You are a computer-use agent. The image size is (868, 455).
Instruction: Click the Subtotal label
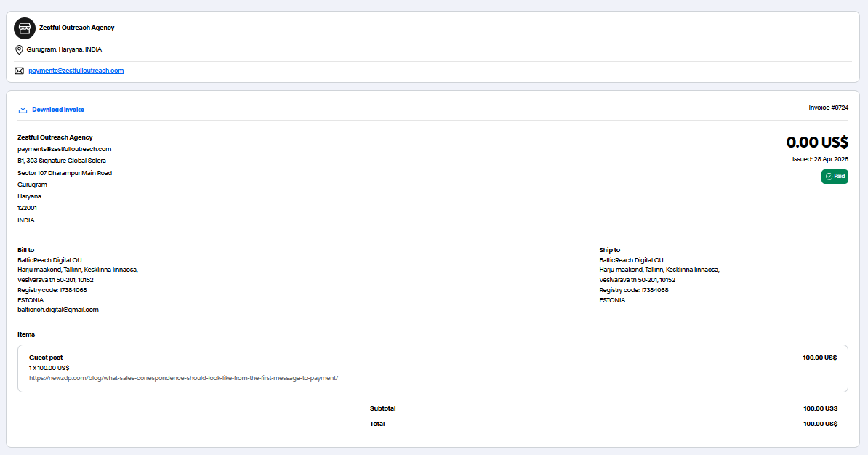[382, 409]
